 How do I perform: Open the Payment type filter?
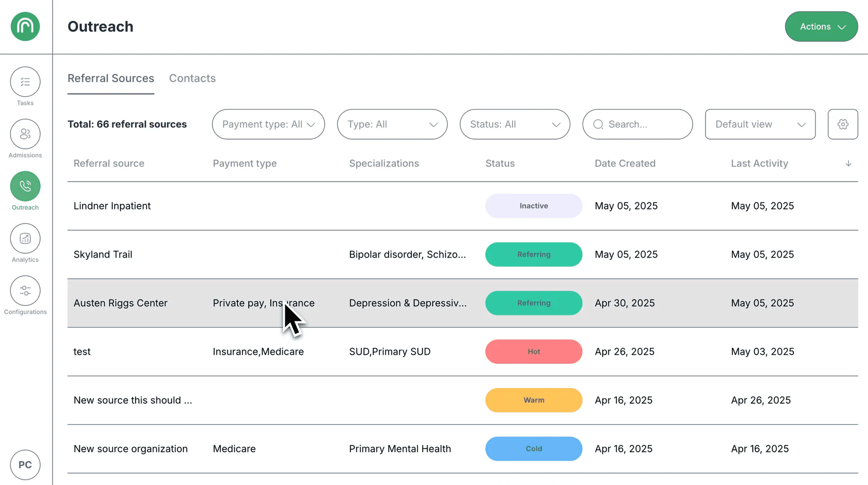point(268,124)
